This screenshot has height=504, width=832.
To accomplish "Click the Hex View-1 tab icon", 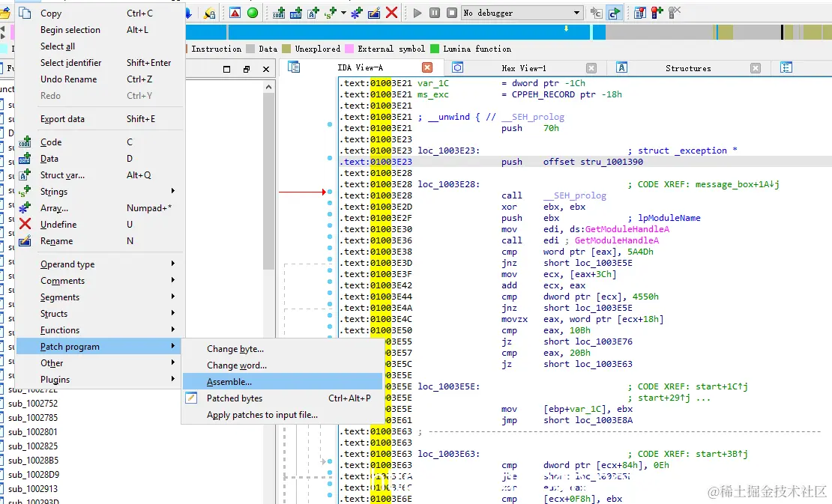I will [457, 68].
